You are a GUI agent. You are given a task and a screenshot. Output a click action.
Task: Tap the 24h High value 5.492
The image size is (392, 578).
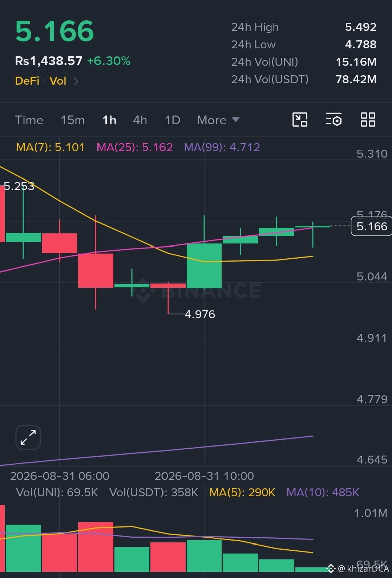[360, 27]
